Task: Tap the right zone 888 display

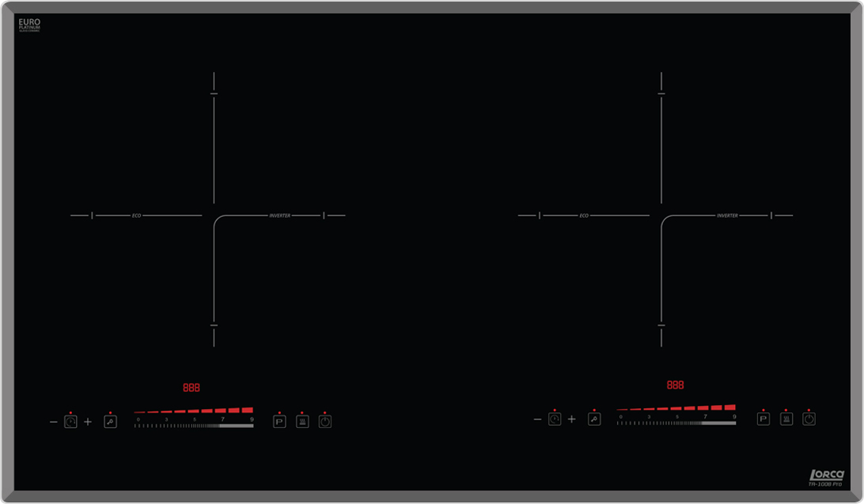Action: pos(675,385)
